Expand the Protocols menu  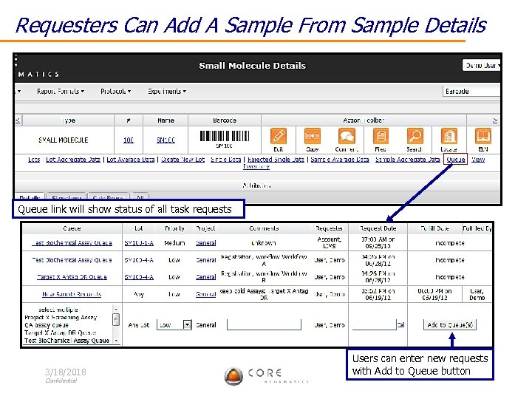tap(115, 92)
